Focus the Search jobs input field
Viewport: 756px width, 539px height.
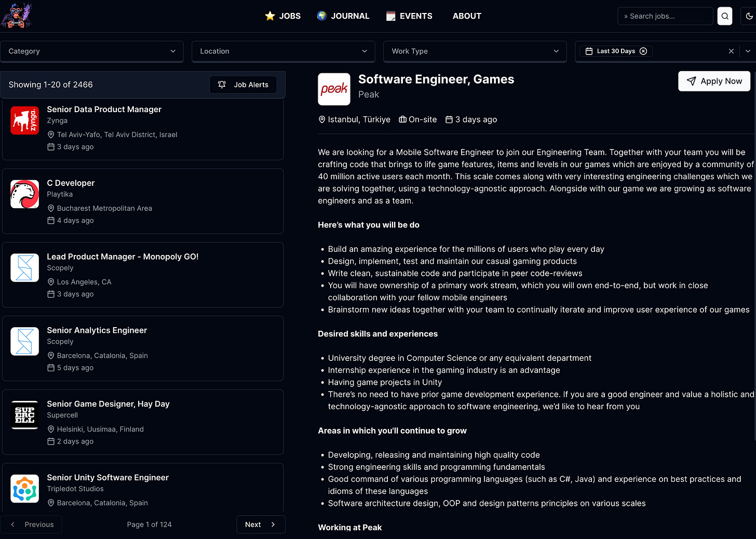click(x=665, y=16)
